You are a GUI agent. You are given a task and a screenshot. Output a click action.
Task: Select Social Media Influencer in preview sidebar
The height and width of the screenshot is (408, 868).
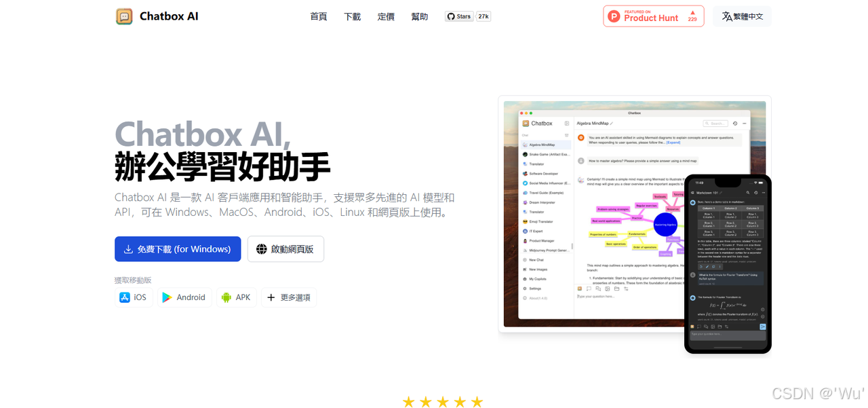point(546,183)
